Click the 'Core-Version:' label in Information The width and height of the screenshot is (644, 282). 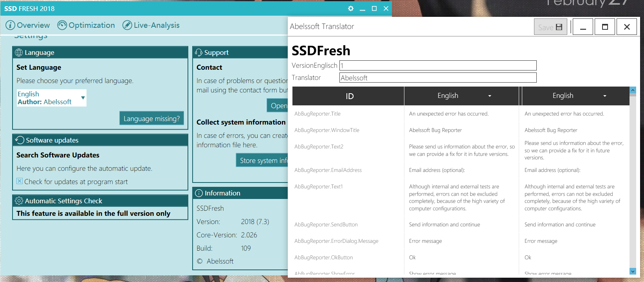216,235
